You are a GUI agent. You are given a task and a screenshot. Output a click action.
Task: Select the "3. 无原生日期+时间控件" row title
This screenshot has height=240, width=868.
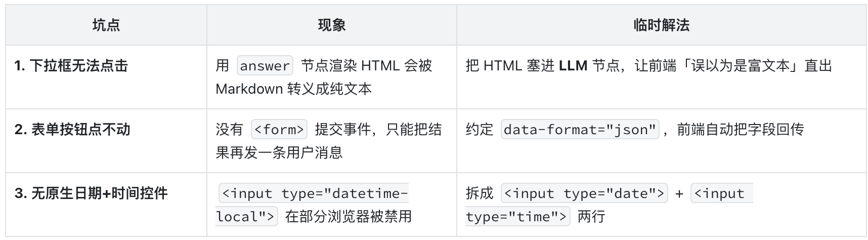(x=91, y=193)
